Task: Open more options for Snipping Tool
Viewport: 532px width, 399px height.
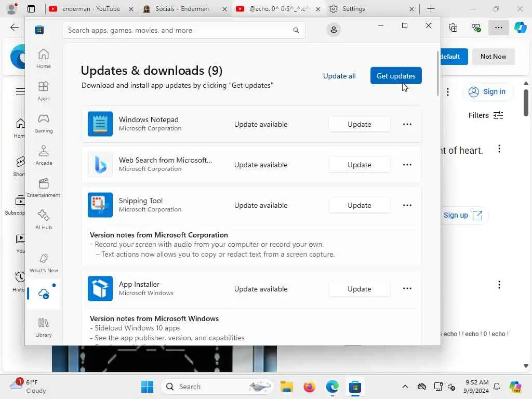Action: [x=407, y=205]
